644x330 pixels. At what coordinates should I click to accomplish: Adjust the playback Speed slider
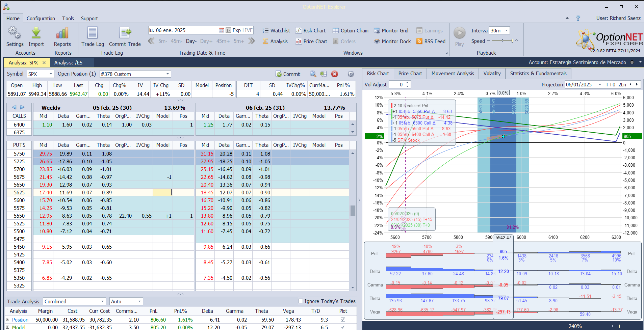coord(503,41)
